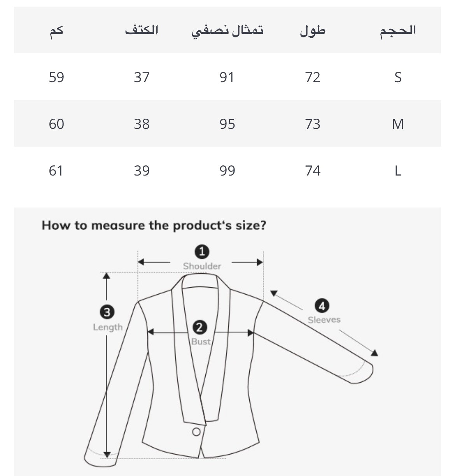
Task: Click the Sleeves label in diagram
Action: (324, 320)
